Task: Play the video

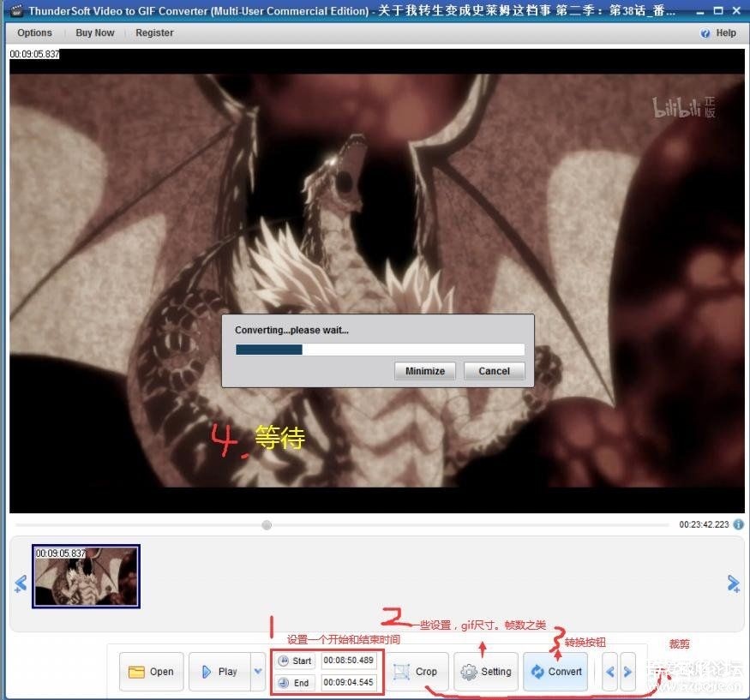Action: (219, 672)
